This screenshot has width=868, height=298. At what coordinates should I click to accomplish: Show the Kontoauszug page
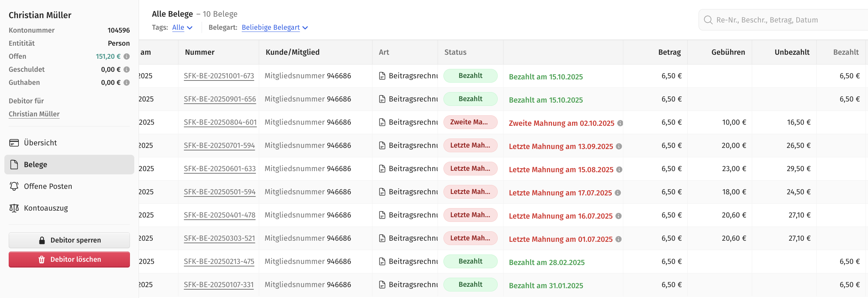46,208
